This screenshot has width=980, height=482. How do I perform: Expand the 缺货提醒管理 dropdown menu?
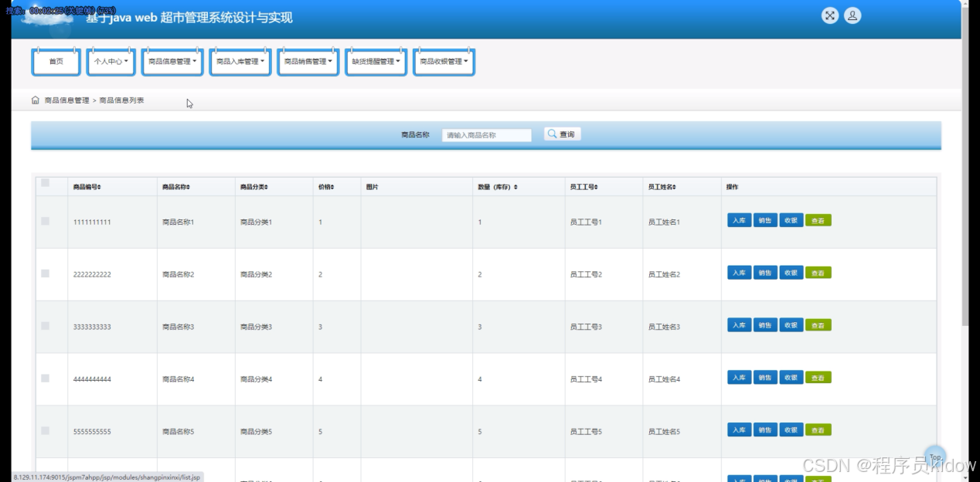(376, 62)
